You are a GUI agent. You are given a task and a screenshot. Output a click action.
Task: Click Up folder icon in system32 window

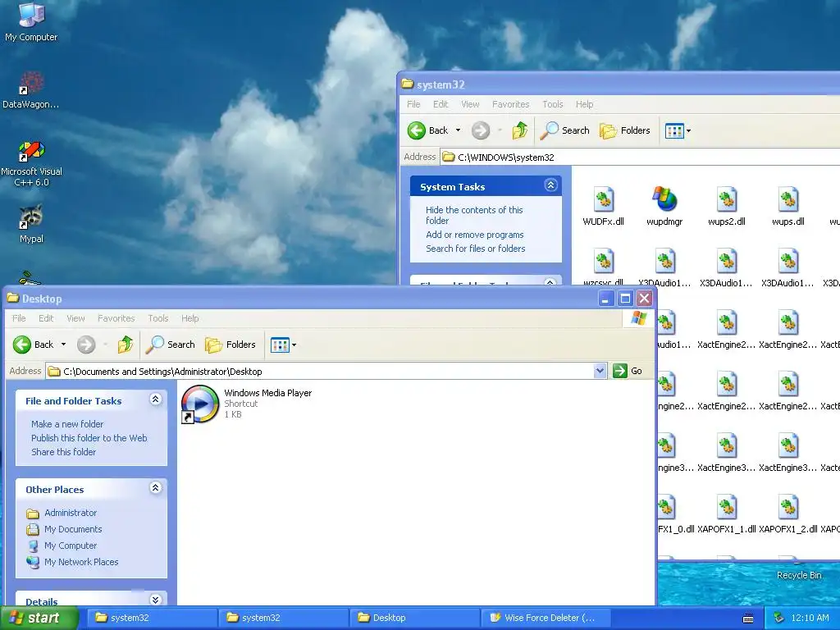[519, 130]
